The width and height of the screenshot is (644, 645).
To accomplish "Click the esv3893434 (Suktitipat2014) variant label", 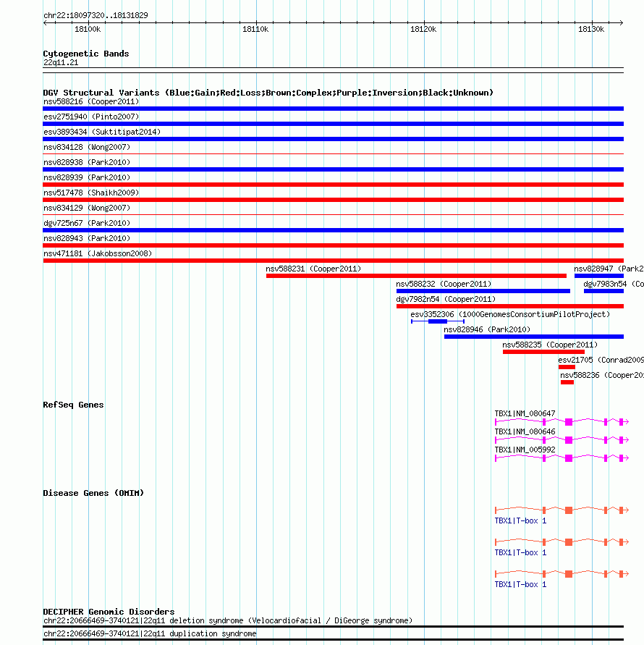I will tap(102, 132).
